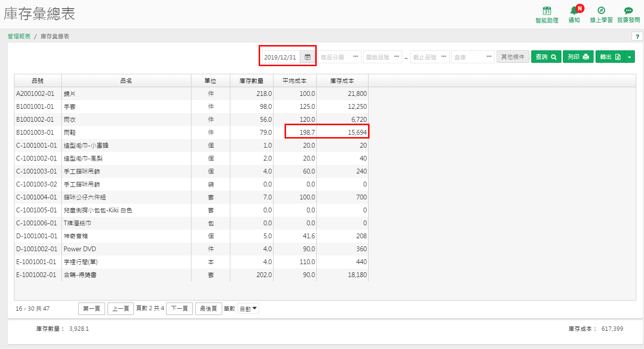The image size is (644, 349).
Task: Open the 管理報表 breadcrumb link
Action: [x=19, y=36]
